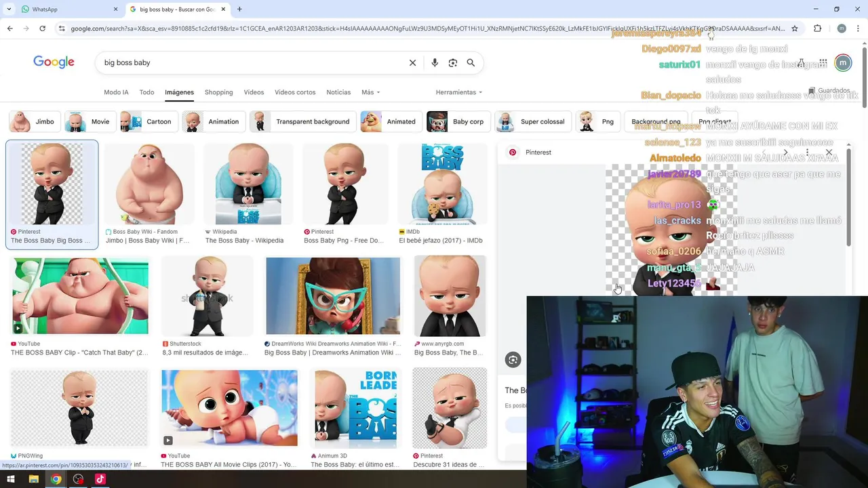Open the Google account avatar
Image resolution: width=868 pixels, height=488 pixels.
(842, 63)
